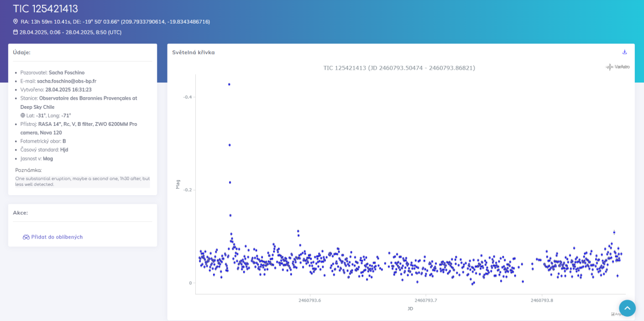Screen dimensions: 644x321
Task: Select the highest data point near -0.4 mag
Action: 229,84
